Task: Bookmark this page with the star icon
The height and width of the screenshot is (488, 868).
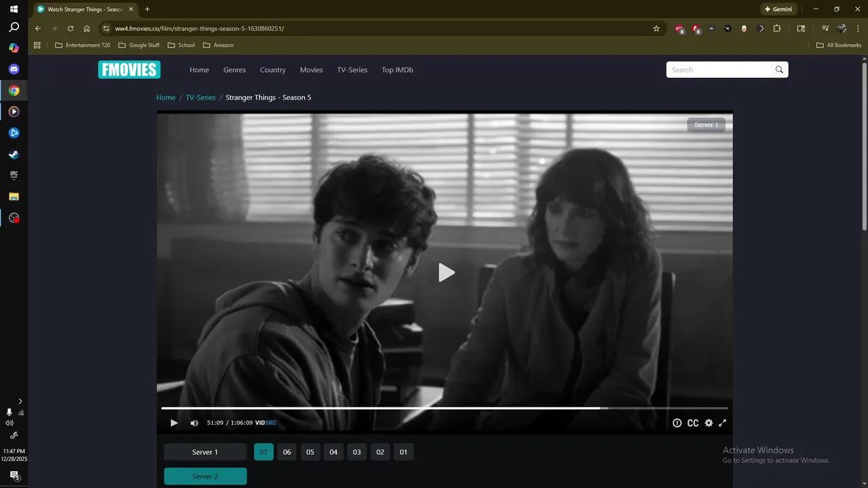Action: tap(656, 28)
